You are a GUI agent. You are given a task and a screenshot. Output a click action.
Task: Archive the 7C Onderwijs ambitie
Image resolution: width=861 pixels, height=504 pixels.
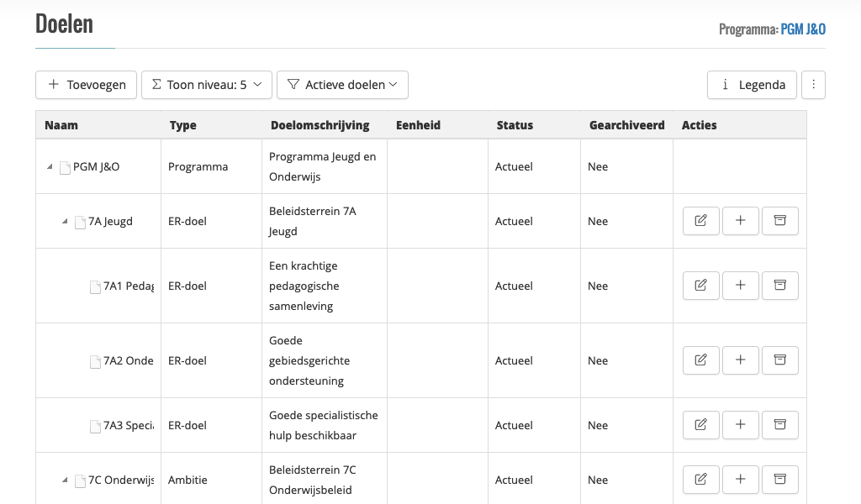point(779,479)
